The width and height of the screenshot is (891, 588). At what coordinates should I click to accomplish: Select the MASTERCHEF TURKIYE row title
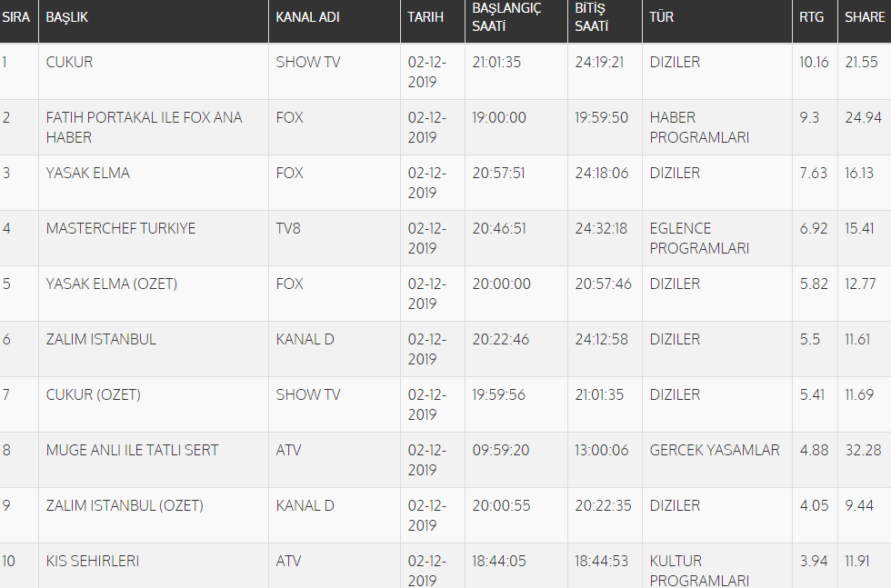(x=121, y=228)
